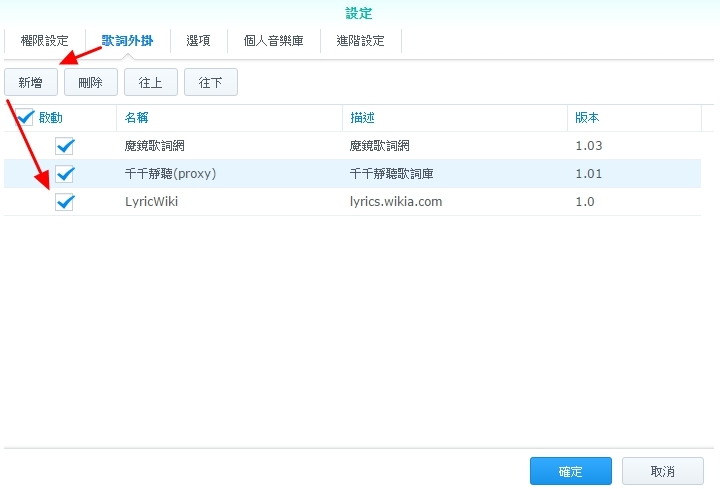
Task: Click the 新增 button to add plugin
Action: [31, 82]
